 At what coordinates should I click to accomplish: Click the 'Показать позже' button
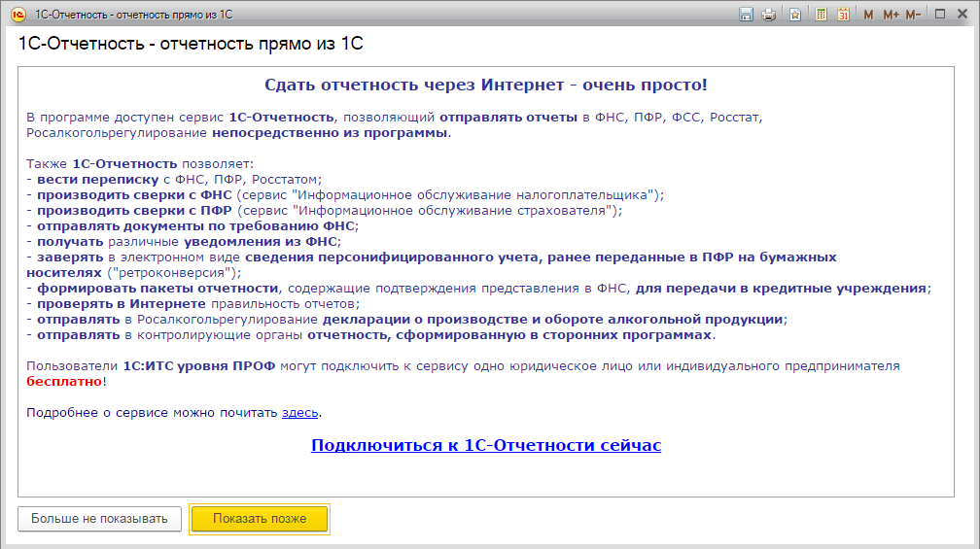[x=260, y=519]
